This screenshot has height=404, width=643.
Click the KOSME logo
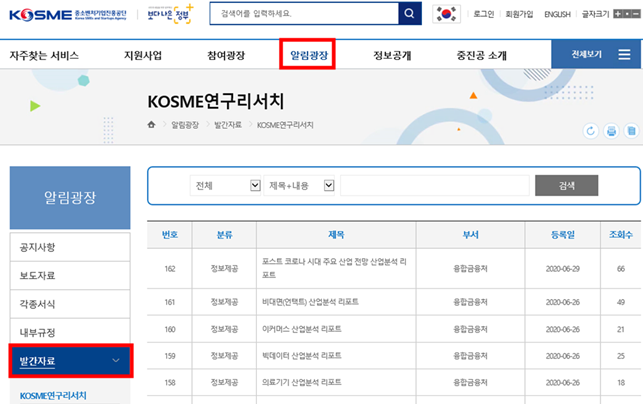pyautogui.click(x=42, y=14)
